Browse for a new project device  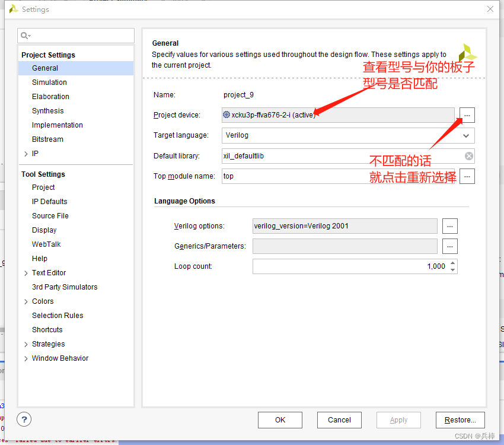coord(467,115)
